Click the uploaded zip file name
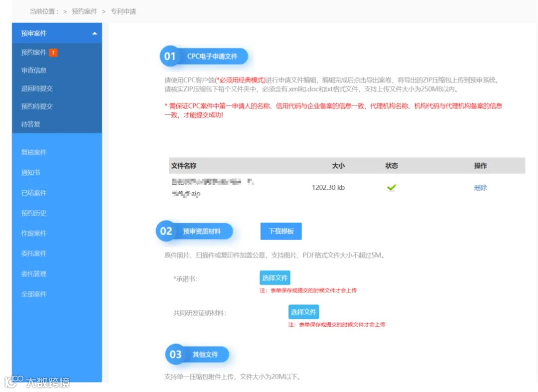 [x=213, y=188]
